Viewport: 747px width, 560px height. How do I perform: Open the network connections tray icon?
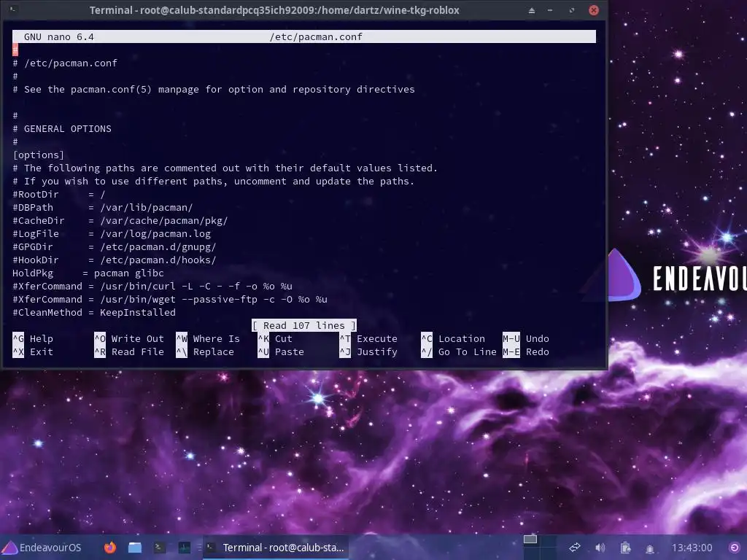[575, 548]
